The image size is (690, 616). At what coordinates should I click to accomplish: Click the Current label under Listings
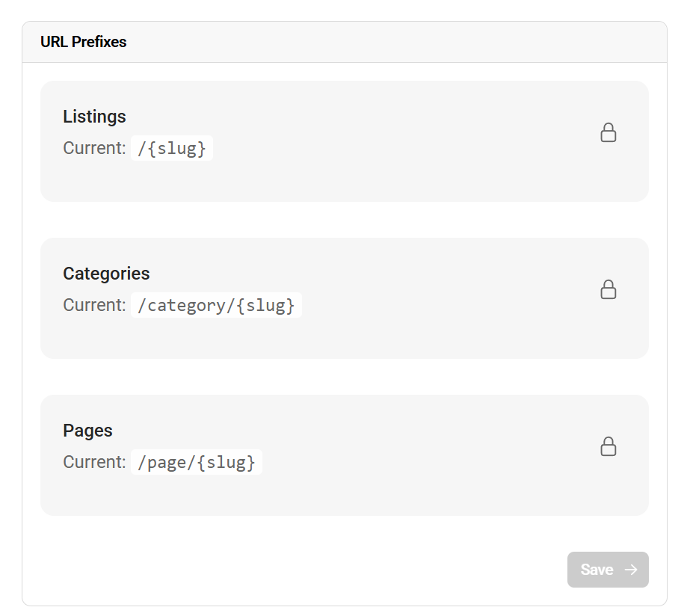pyautogui.click(x=94, y=148)
